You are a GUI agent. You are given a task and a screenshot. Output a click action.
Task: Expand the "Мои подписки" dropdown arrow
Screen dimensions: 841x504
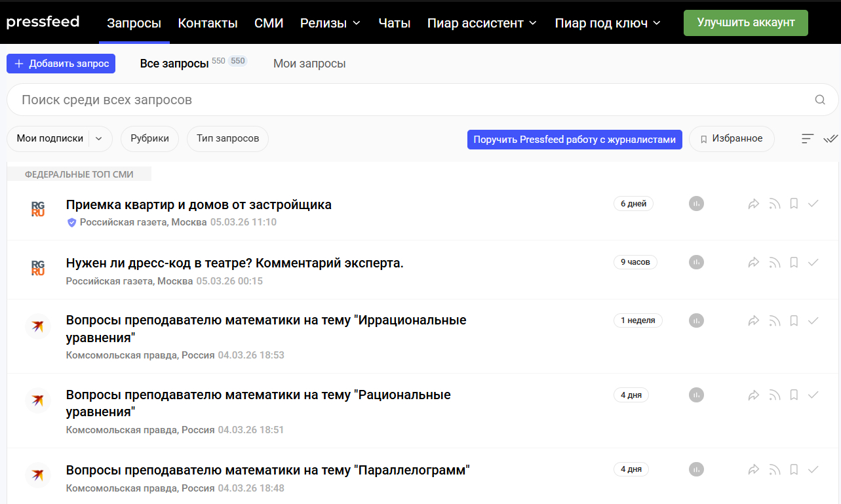coord(99,139)
